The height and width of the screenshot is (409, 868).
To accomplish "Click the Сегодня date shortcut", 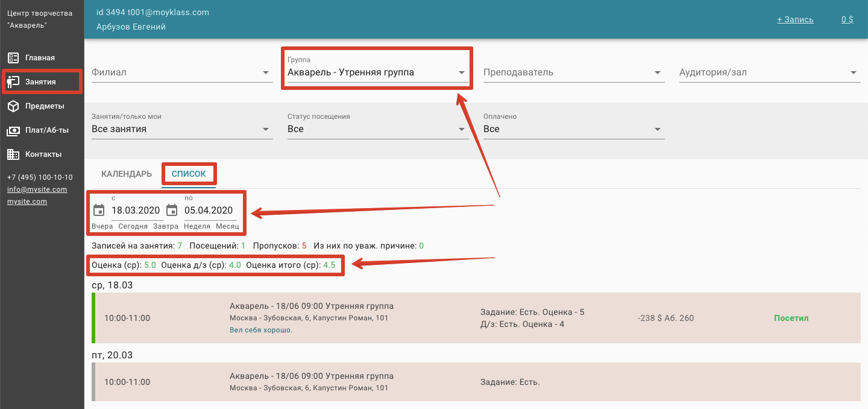I will point(133,226).
